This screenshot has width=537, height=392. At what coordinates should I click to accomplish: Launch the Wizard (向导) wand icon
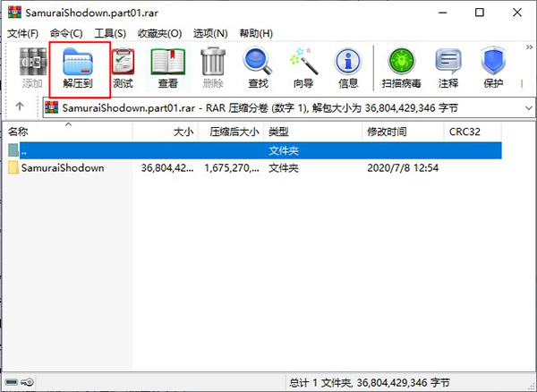(303, 61)
